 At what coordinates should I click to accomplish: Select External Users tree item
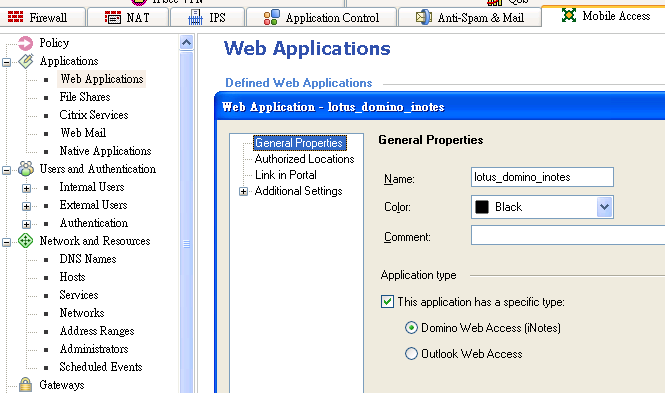pyautogui.click(x=93, y=205)
